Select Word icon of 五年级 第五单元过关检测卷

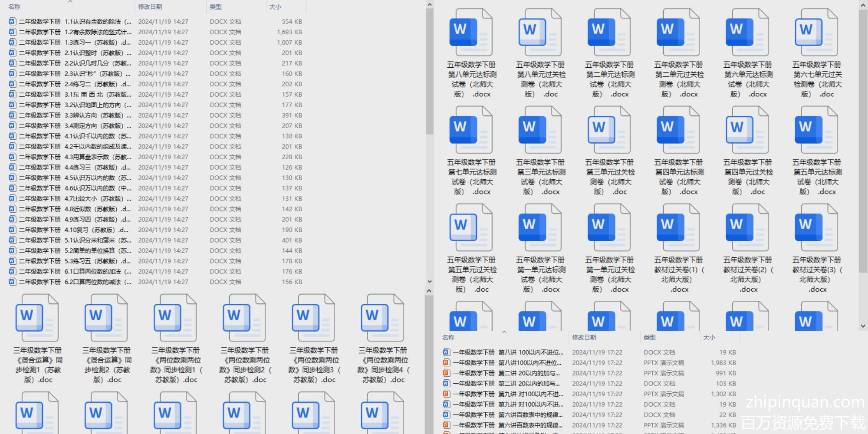coord(471,228)
